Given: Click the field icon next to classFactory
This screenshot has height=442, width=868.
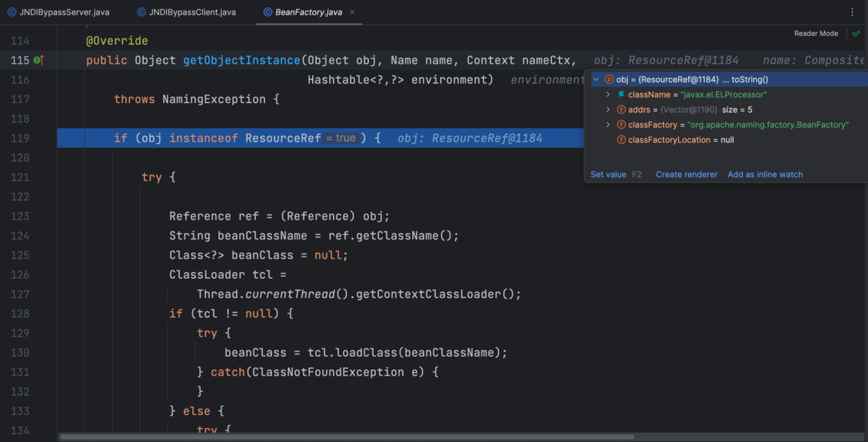Looking at the screenshot, I should 621,125.
